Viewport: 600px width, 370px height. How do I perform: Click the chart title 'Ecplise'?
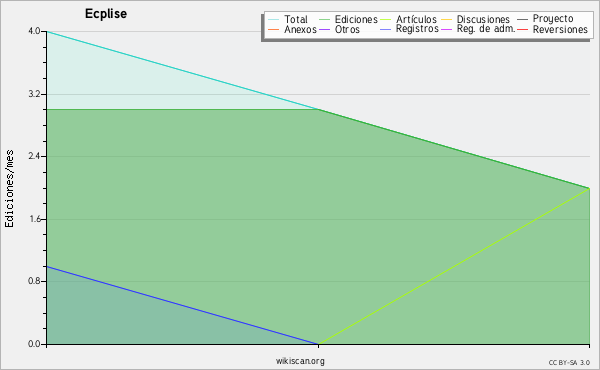pos(106,14)
